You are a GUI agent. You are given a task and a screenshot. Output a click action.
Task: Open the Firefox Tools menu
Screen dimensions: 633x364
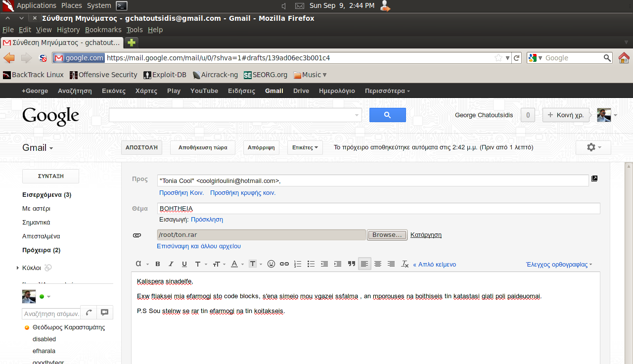(x=135, y=30)
